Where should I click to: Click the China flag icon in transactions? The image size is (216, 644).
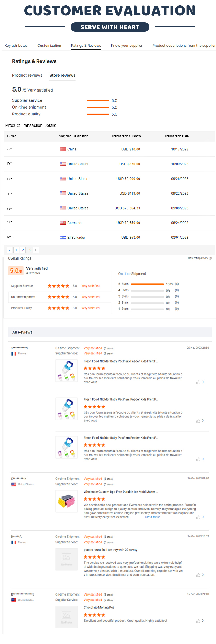tap(63, 149)
